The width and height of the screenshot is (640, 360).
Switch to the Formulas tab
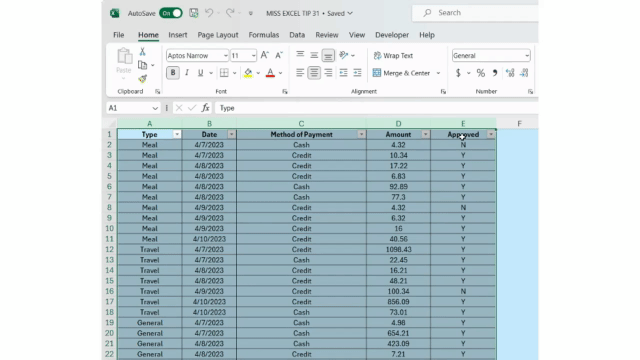[x=264, y=35]
